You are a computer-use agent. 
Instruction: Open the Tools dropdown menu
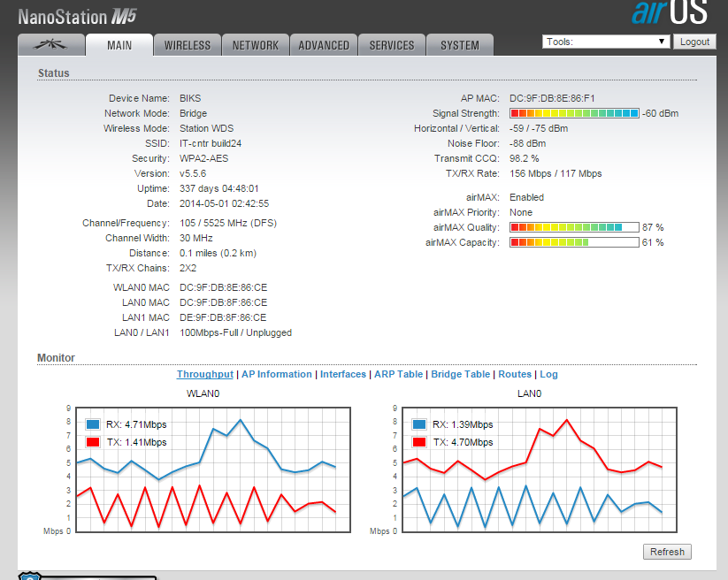(606, 42)
